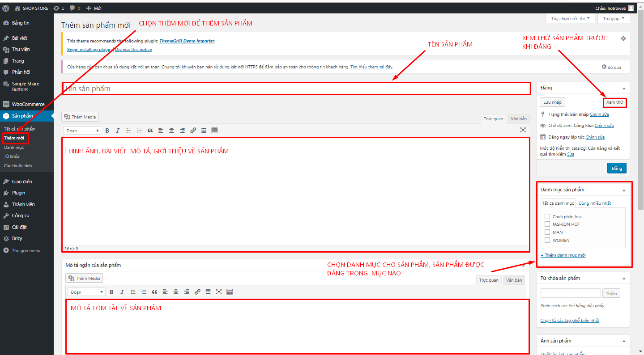Image resolution: width=644 pixels, height=355 pixels.
Task: Open Đoạn format dropdown in short description
Action: click(x=86, y=292)
